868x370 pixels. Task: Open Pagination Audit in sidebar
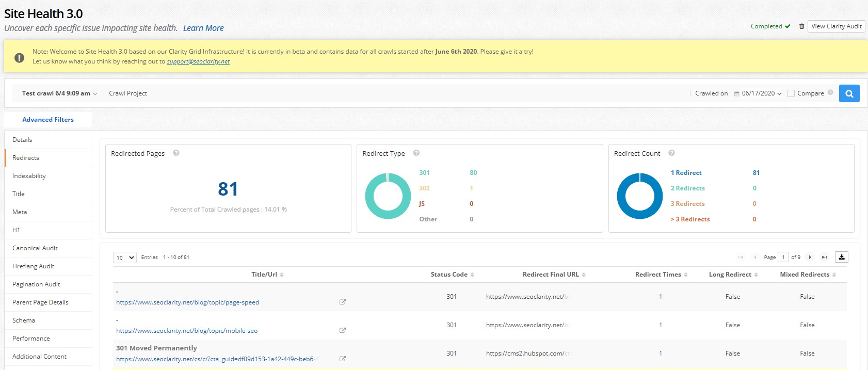tap(48, 284)
